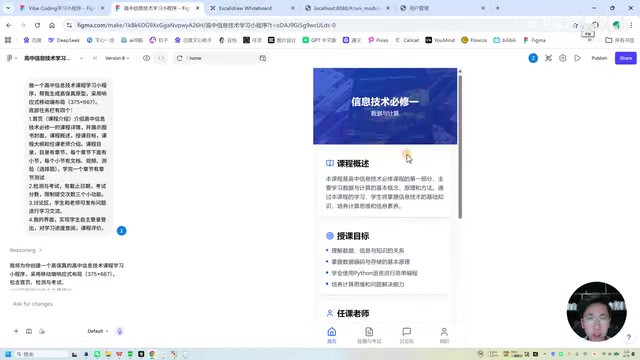Click the Publish button
Screen dimensions: 640x360
coord(599,58)
